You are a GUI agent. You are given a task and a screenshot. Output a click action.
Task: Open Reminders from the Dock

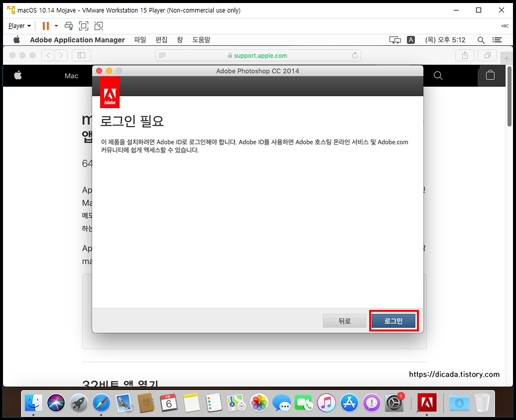[x=214, y=402]
